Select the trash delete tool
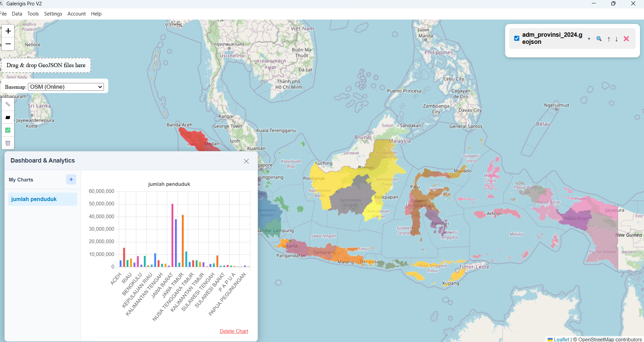Screen dimensions: 644x342 7,143
